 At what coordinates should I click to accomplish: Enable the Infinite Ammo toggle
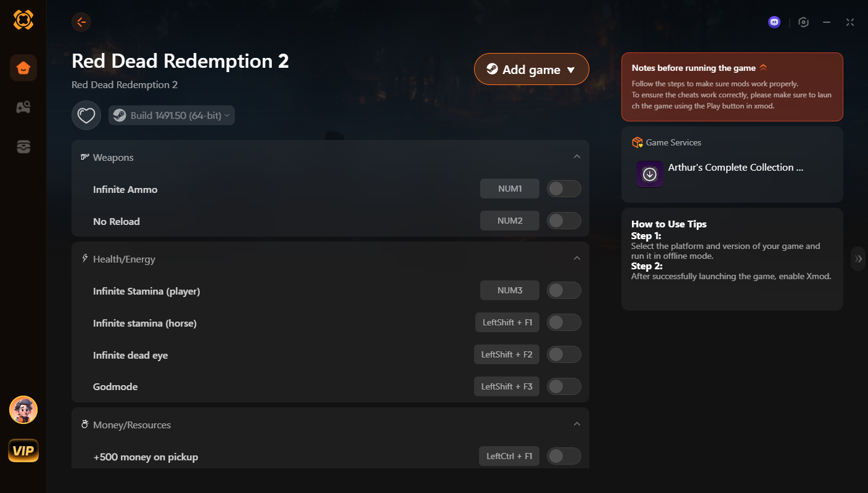[x=563, y=189]
